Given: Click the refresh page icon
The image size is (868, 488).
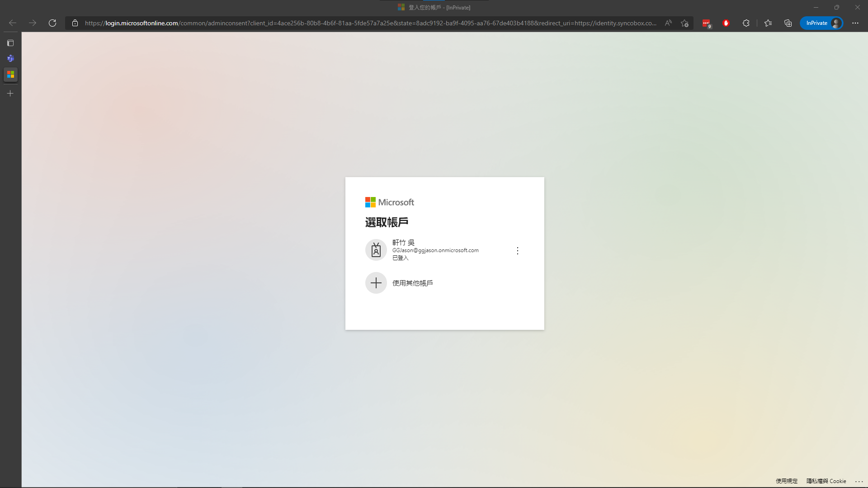Looking at the screenshot, I should pyautogui.click(x=52, y=23).
